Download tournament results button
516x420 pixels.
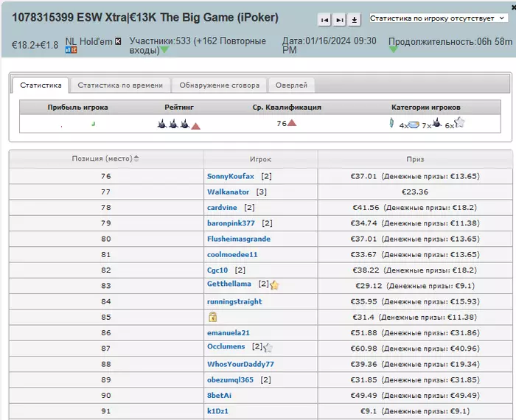pyautogui.click(x=354, y=20)
